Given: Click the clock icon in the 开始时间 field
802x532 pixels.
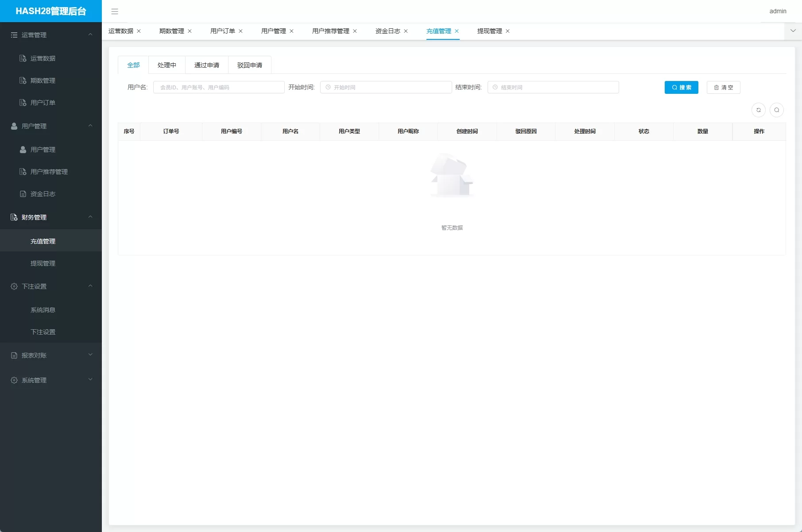Looking at the screenshot, I should click(x=327, y=87).
